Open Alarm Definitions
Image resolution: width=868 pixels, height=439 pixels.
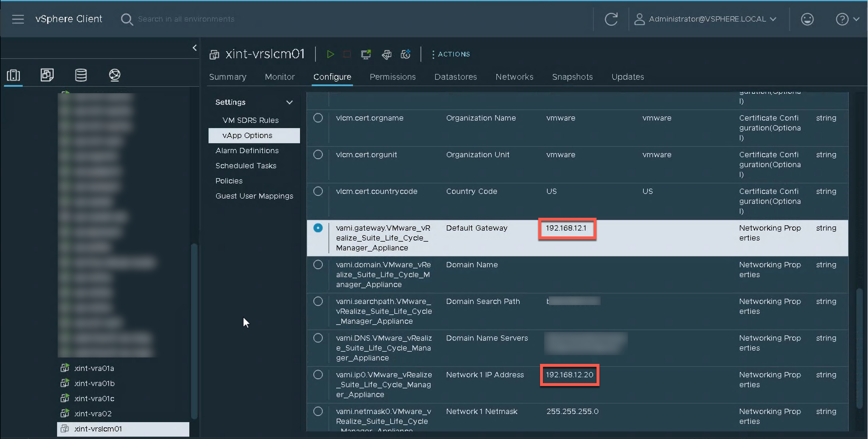[x=247, y=151]
